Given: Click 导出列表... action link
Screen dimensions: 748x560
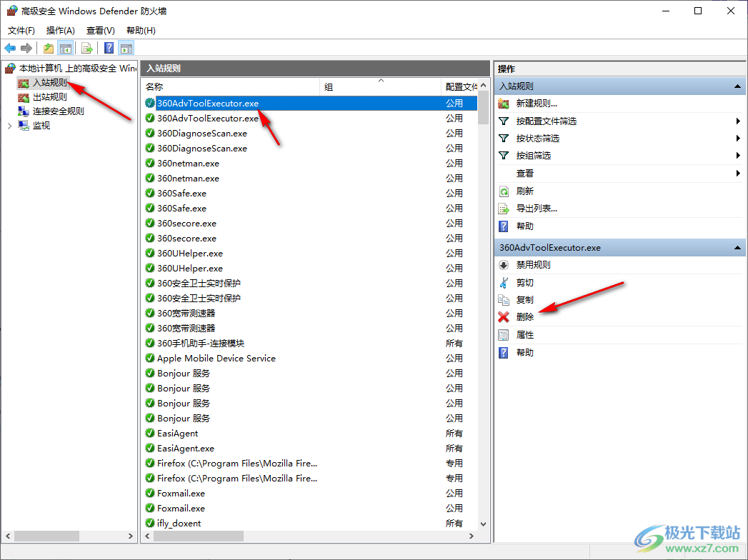Looking at the screenshot, I should pyautogui.click(x=537, y=209).
